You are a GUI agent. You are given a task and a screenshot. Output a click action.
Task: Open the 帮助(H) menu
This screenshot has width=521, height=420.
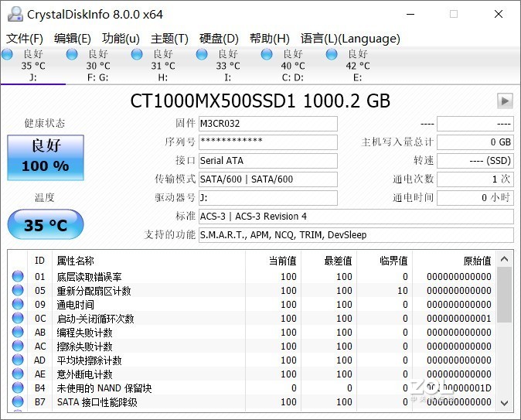270,39
